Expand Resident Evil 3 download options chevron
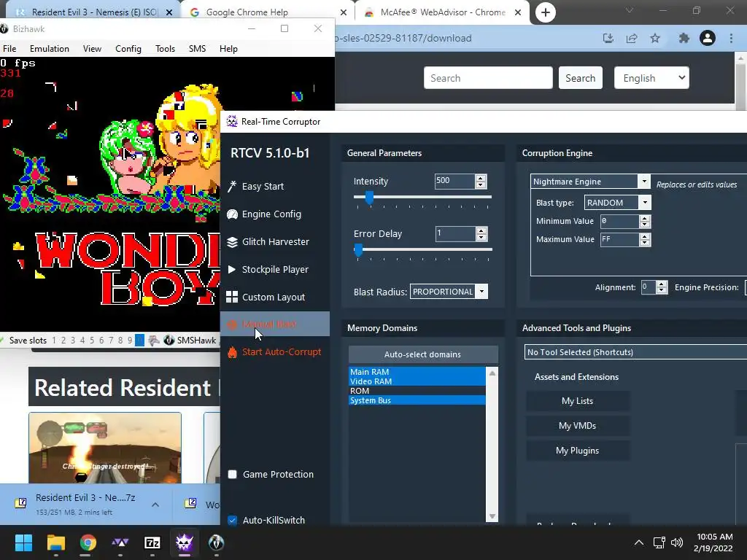 tap(155, 505)
